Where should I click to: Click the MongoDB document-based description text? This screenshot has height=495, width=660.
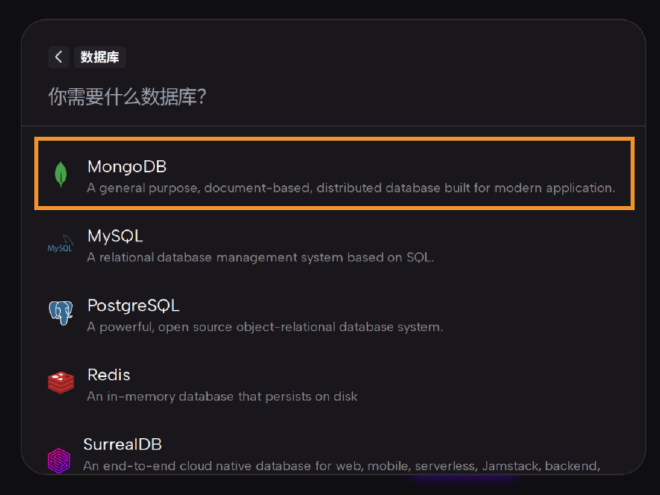pyautogui.click(x=350, y=187)
